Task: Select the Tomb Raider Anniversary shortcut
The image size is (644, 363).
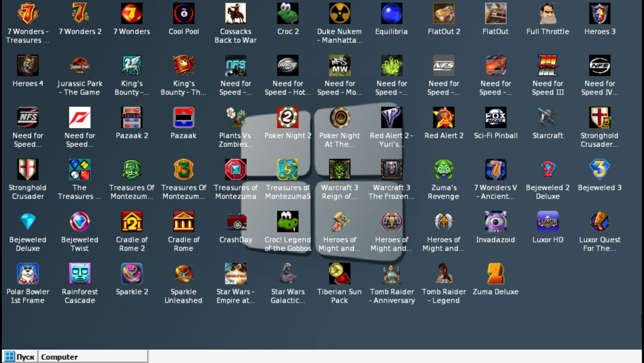Action: pos(391,274)
